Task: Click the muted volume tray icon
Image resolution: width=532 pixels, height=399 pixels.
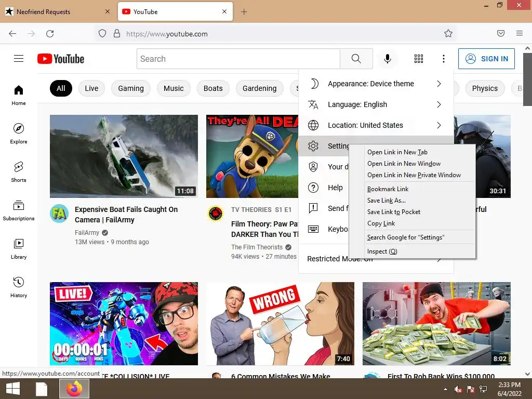Action: [458, 389]
